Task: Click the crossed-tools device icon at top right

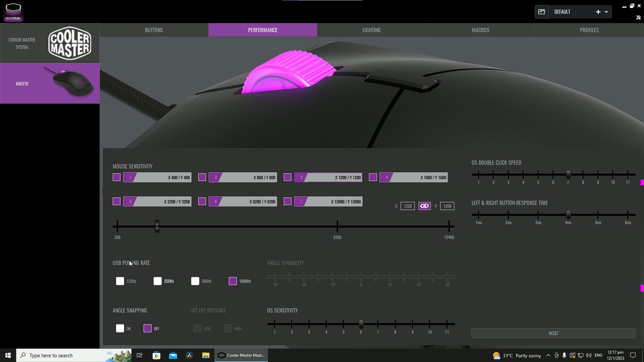Action: pyautogui.click(x=638, y=17)
